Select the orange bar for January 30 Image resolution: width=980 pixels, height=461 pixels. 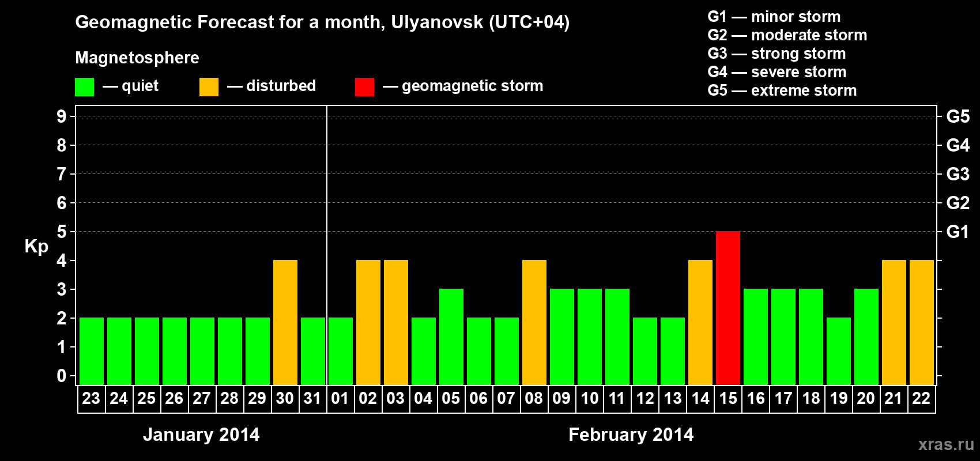(x=285, y=323)
